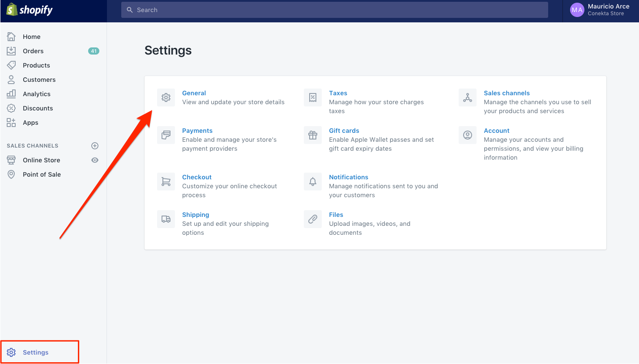Add a sales channel with plus icon
The width and height of the screenshot is (639, 364).
pos(95,146)
